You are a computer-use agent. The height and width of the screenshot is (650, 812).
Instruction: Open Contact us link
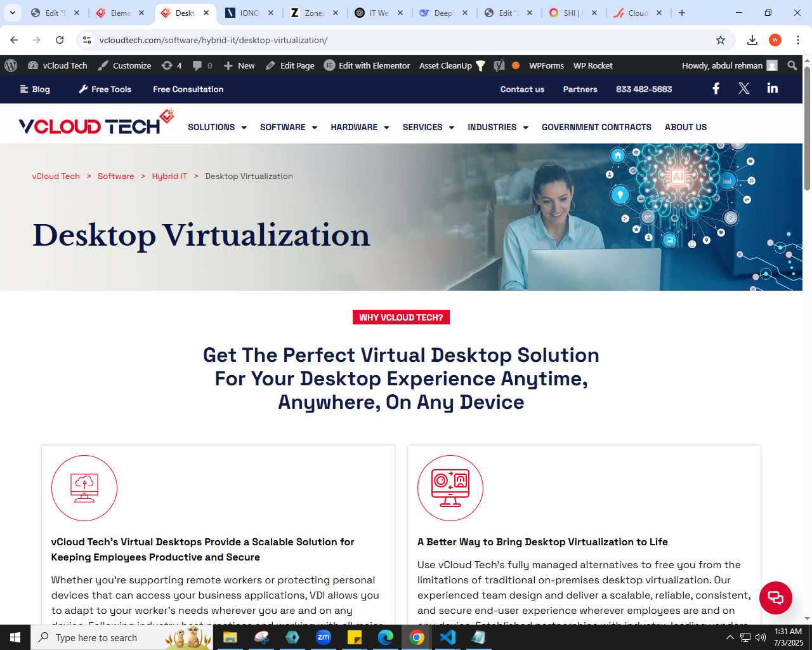click(522, 90)
